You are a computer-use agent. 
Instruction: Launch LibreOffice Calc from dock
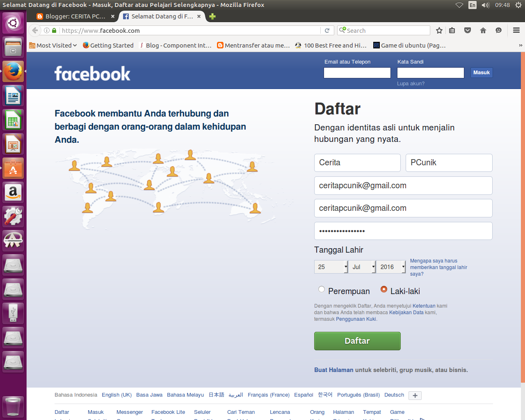click(13, 120)
